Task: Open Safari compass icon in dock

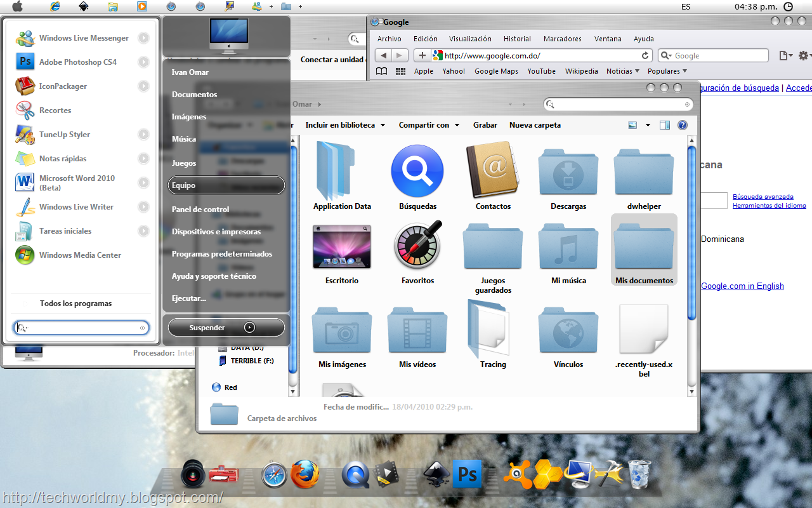Action: click(x=275, y=475)
